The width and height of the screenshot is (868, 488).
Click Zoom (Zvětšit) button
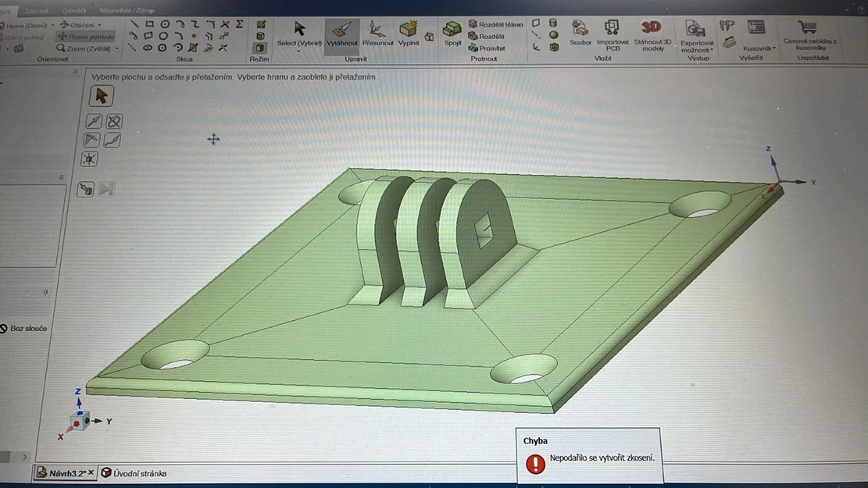click(x=84, y=48)
